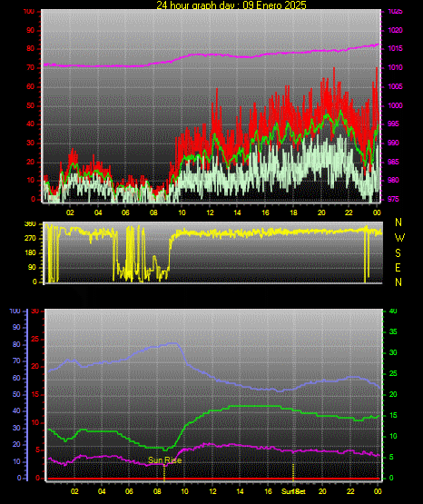Image resolution: width=423 pixels, height=504 pixels.
Task: Click green 15 on temperature axis
Action: point(393,415)
